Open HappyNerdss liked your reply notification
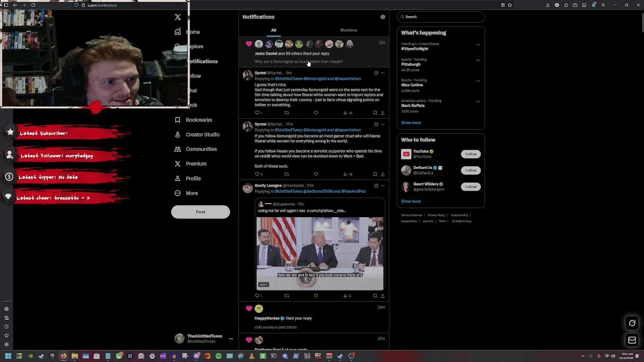 click(314, 318)
